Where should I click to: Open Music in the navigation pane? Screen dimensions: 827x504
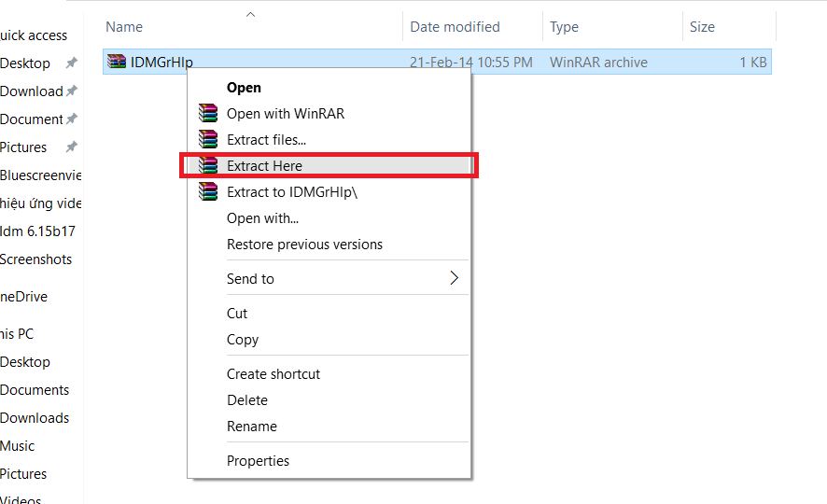tap(18, 446)
